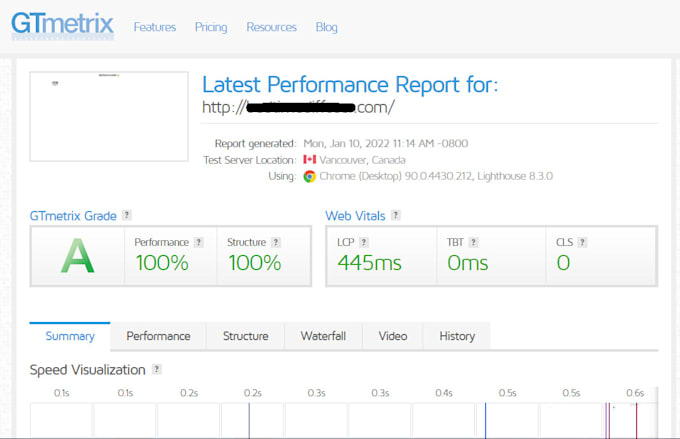
Task: Open help icon beside Web Vitals
Action: coord(396,215)
